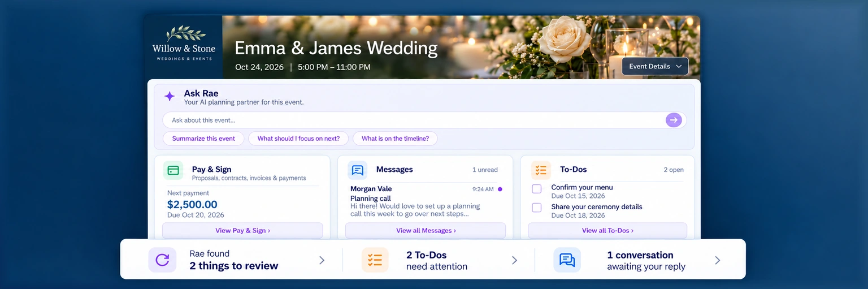868x289 pixels.
Task: Click the 1 conversation chat icon
Action: pyautogui.click(x=567, y=260)
